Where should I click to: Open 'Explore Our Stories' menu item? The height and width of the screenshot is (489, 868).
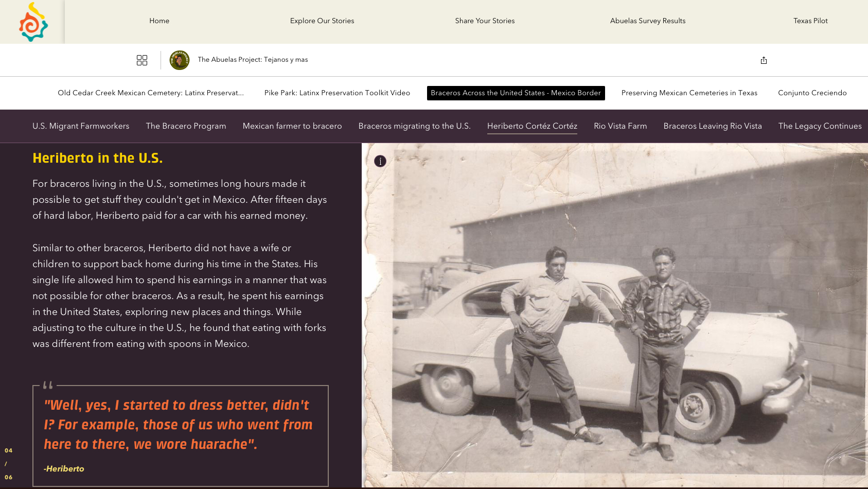coord(322,21)
